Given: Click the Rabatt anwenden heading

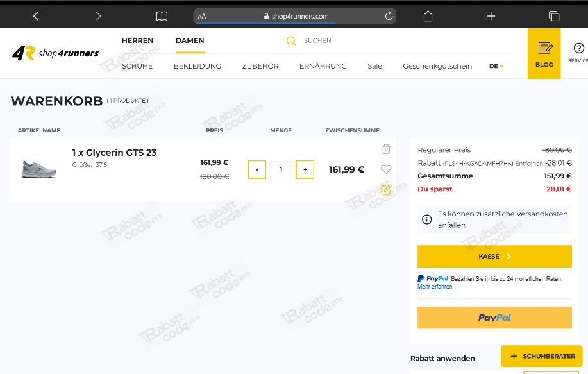Looking at the screenshot, I should [x=442, y=358].
